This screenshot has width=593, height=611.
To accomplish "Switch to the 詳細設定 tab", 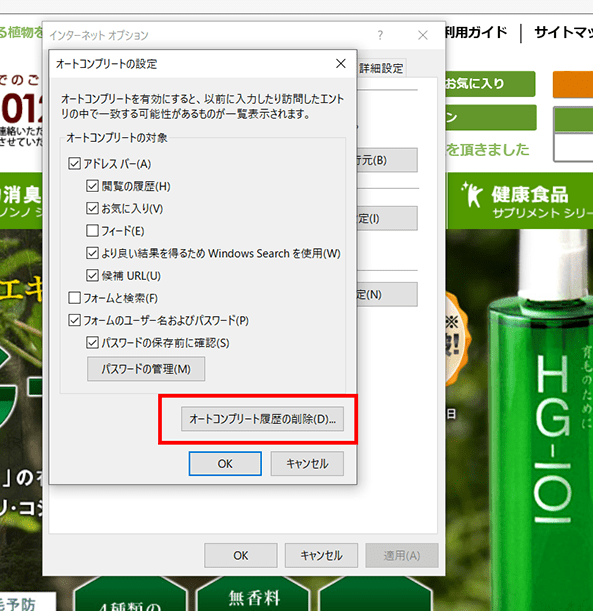I will click(381, 69).
